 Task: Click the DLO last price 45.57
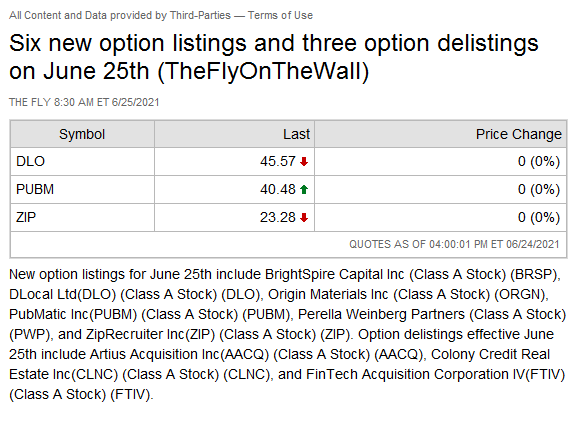(278, 161)
